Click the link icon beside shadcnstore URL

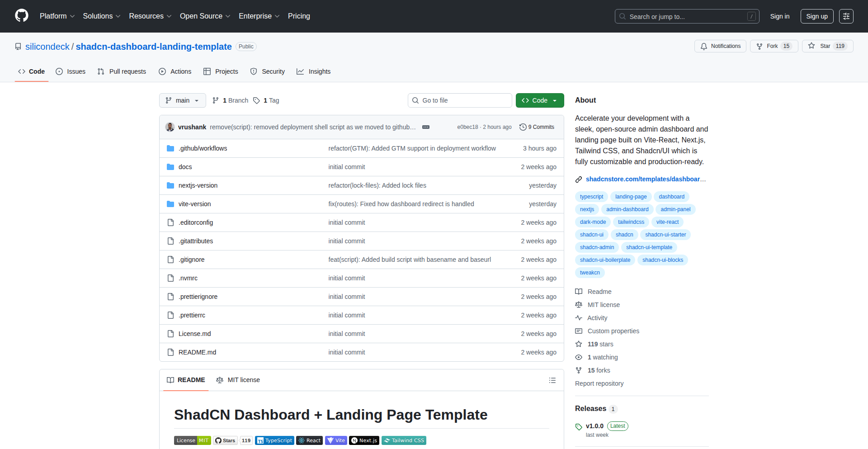579,180
